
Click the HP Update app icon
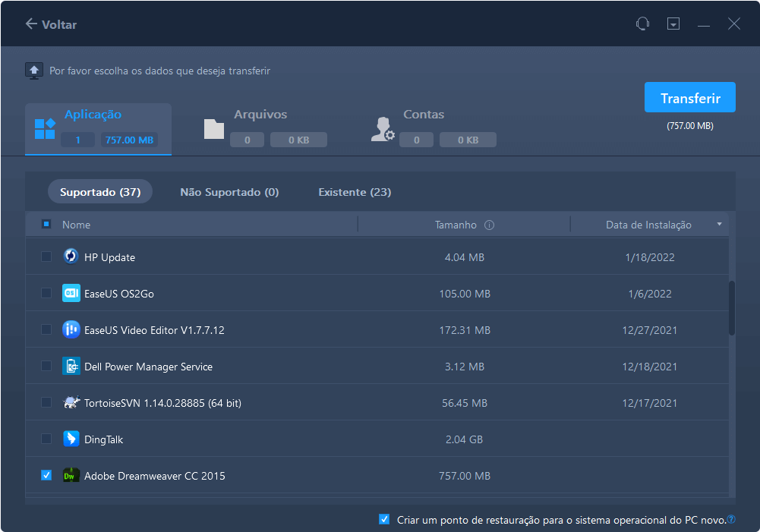[71, 257]
